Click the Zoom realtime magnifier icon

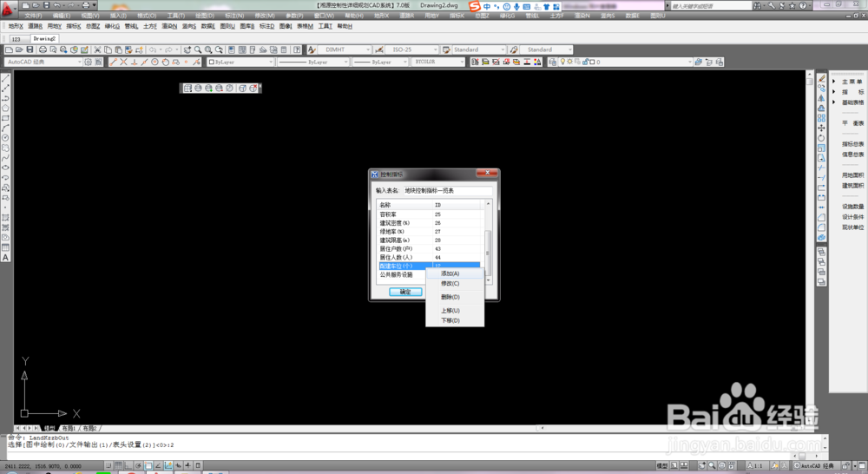[198, 49]
